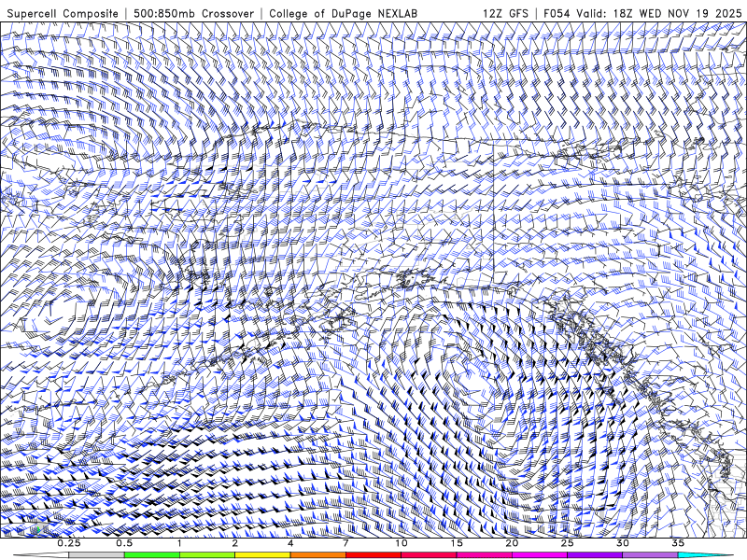Click the 30 label on the color scale
Screen dimensions: 747x560
[623, 543]
